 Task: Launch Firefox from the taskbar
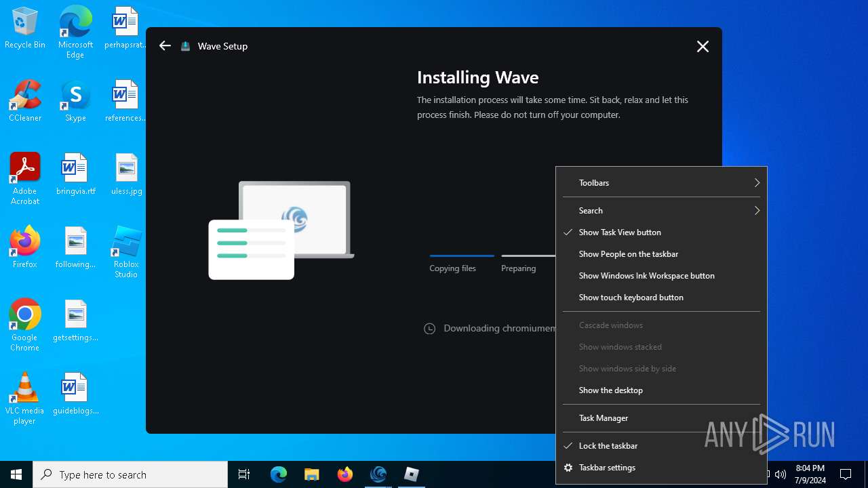(x=345, y=474)
